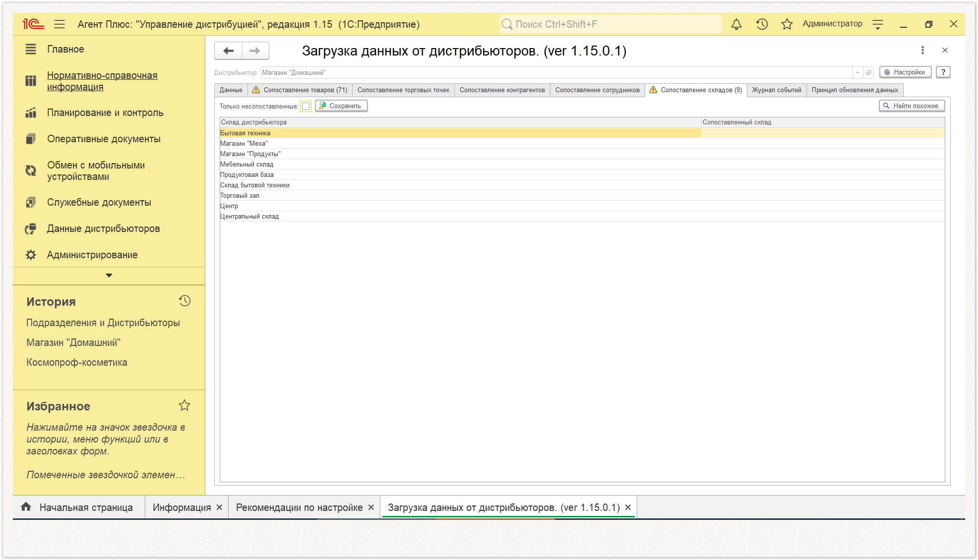The height and width of the screenshot is (560, 978).
Task: Open Подразделения и Дистрибьюторы from history
Action: click(103, 323)
